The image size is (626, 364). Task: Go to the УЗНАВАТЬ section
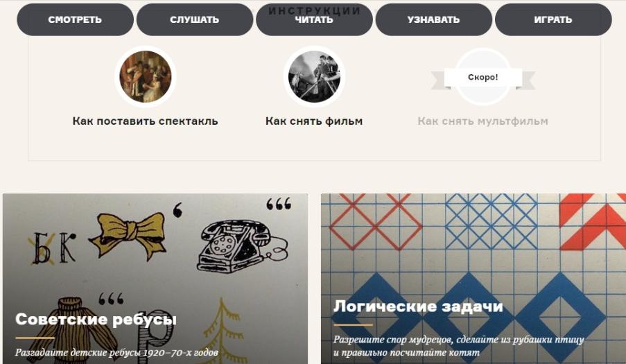(433, 19)
